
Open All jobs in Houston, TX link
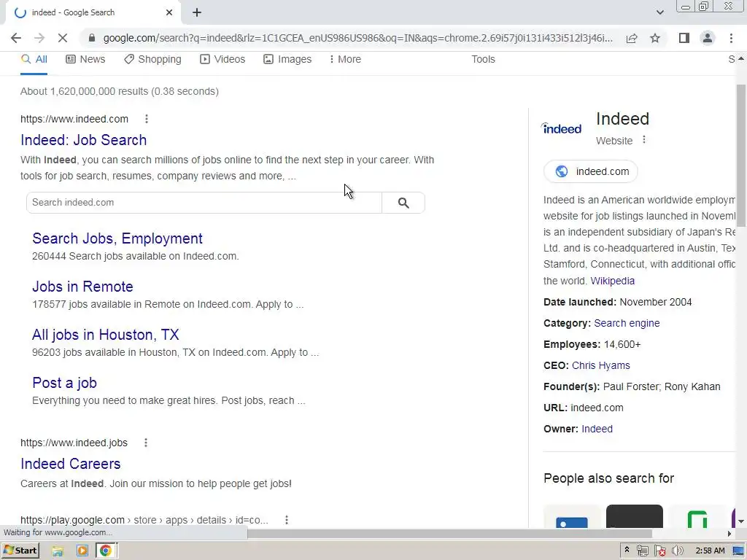click(105, 335)
